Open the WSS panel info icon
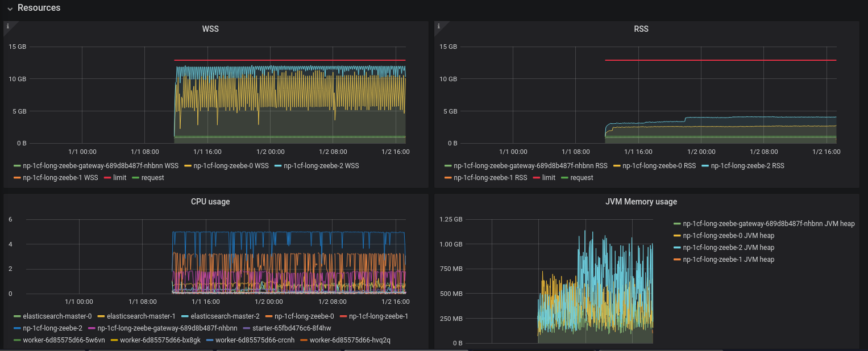Image resolution: width=868 pixels, height=351 pixels. (8, 26)
